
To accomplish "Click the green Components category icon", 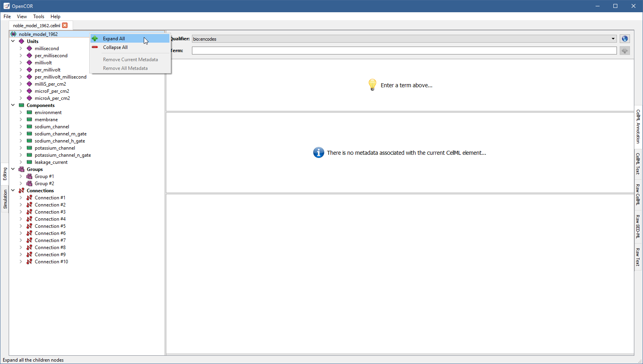I will (21, 105).
